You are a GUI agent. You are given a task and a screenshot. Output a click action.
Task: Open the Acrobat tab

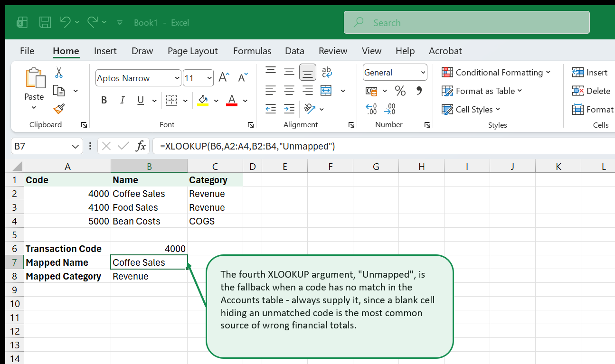pyautogui.click(x=445, y=51)
